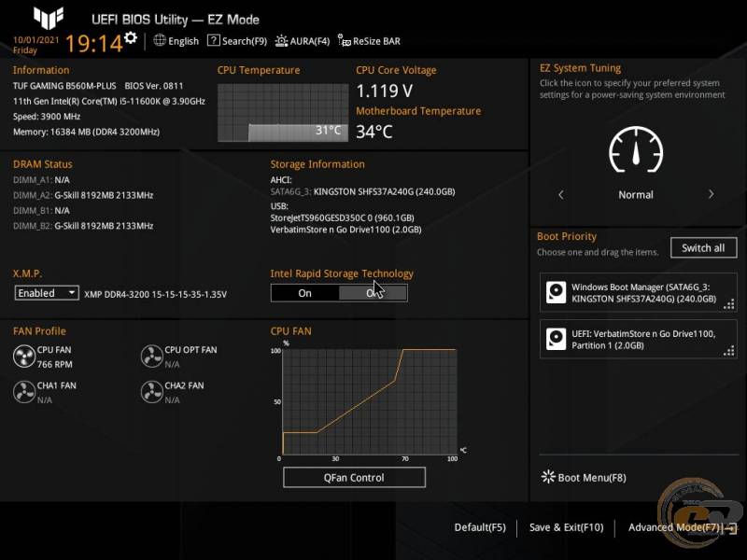The image size is (747, 560).
Task: Click the date 10/01/2021 Friday
Action: tap(35, 45)
